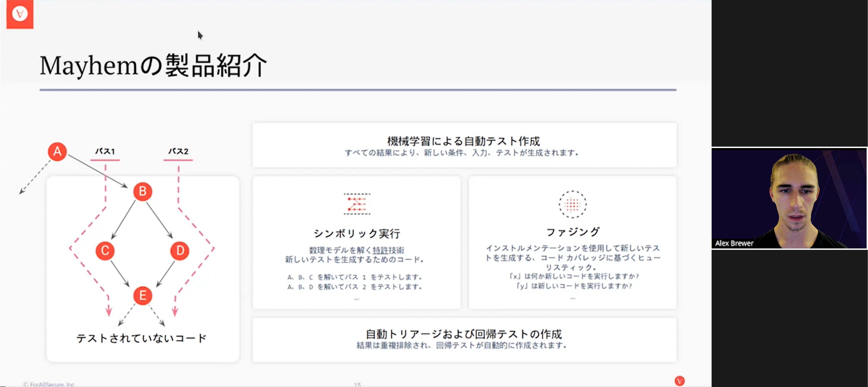Viewport: 868px width, 387px height.
Task: Click the 'インストルメンテーションを使用して' description
Action: (573, 258)
